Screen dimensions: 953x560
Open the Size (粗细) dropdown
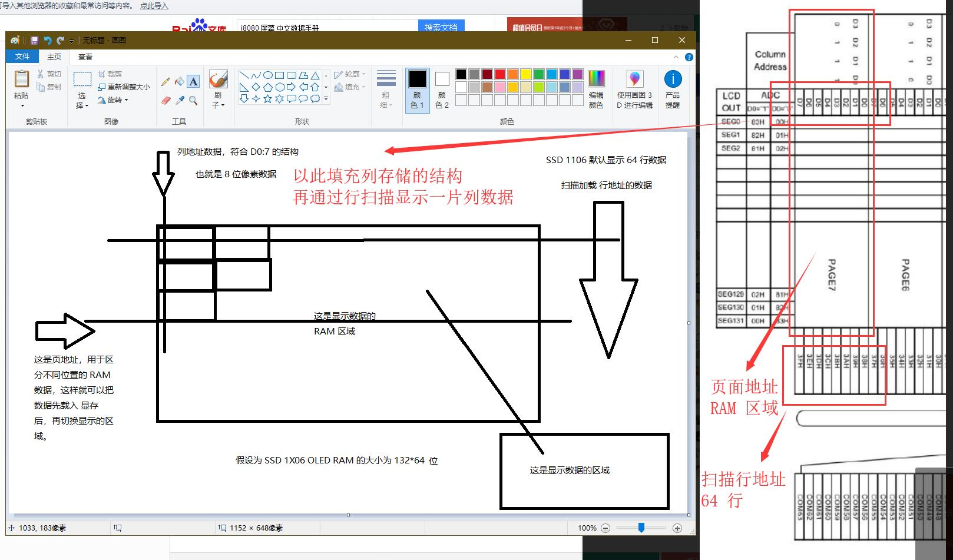pyautogui.click(x=386, y=89)
